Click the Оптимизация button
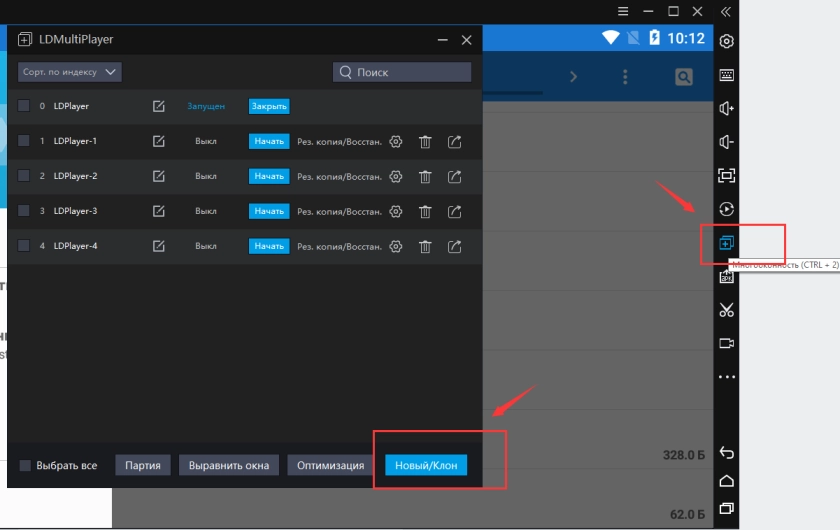 [x=331, y=465]
